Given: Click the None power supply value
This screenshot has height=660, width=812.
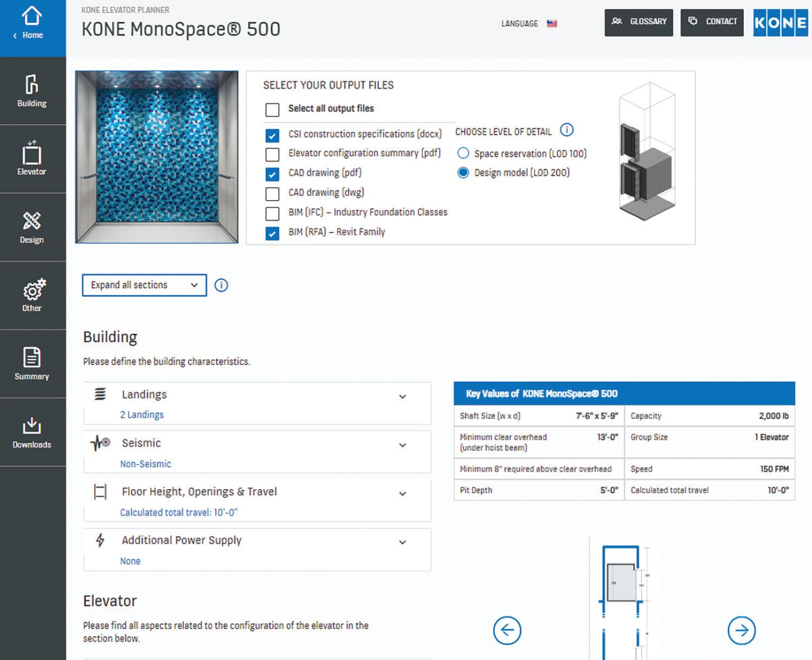Looking at the screenshot, I should point(130,561).
